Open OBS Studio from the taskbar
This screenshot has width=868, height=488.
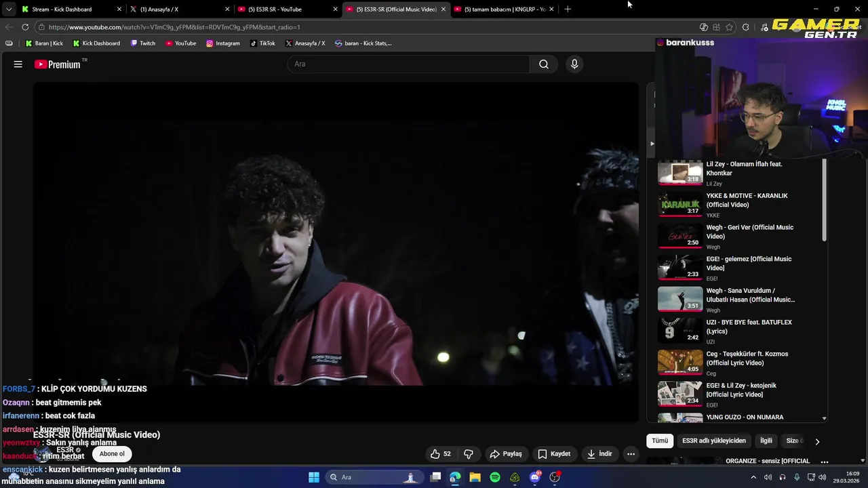(555, 477)
